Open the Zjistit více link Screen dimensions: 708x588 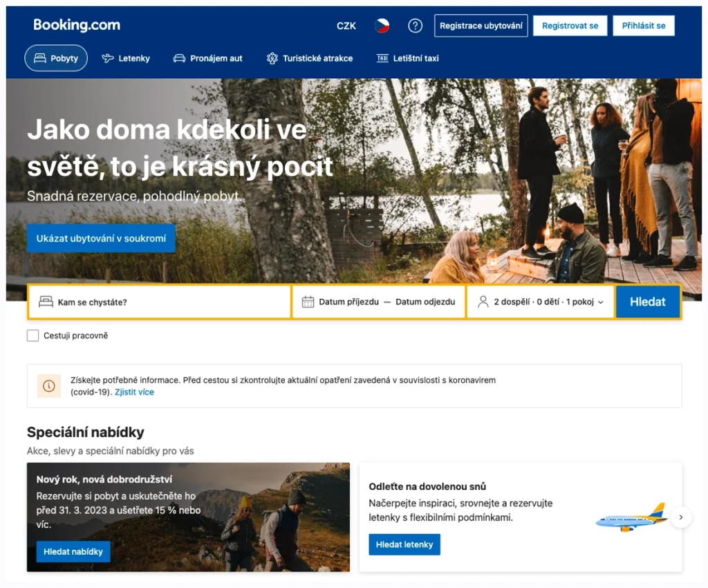pos(134,392)
